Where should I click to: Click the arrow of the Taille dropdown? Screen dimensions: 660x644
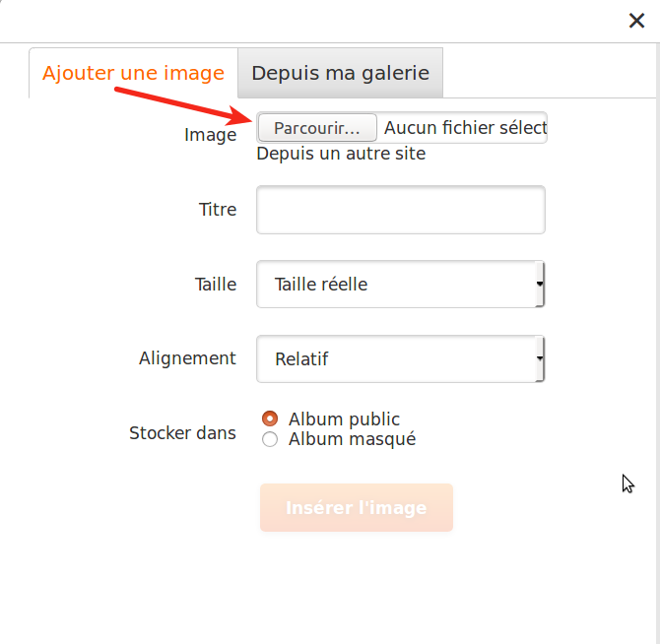pyautogui.click(x=539, y=285)
